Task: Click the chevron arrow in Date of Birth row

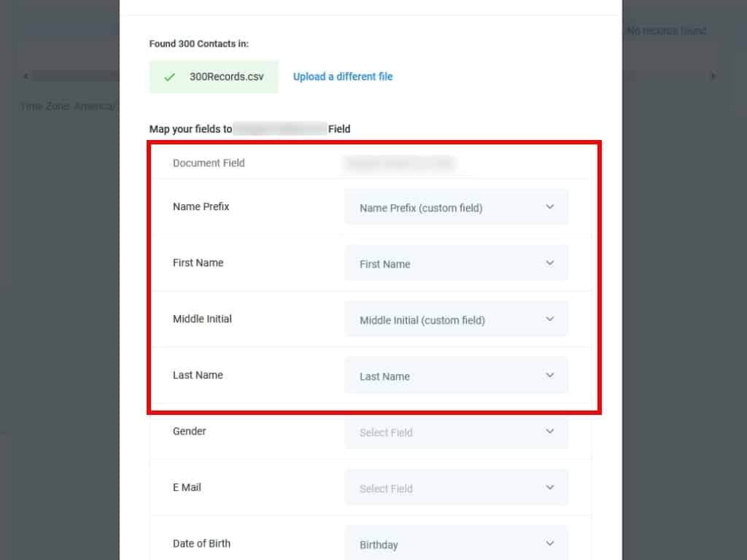Action: click(550, 544)
